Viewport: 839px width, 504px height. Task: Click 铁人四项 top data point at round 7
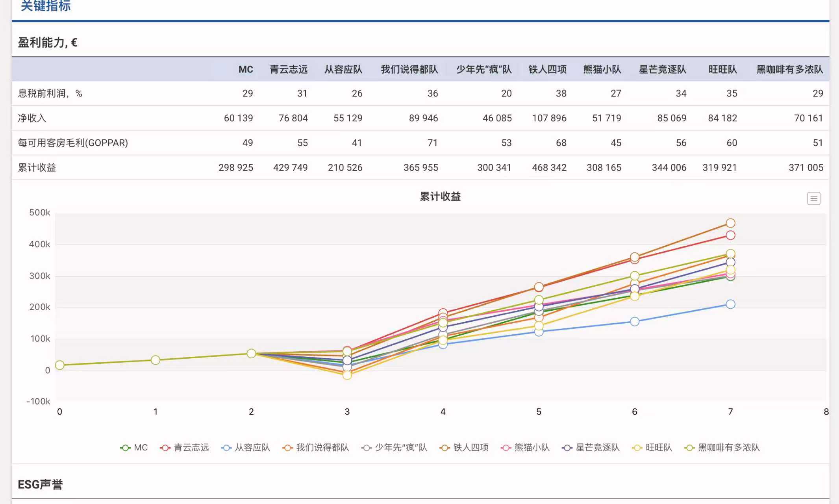[730, 223]
